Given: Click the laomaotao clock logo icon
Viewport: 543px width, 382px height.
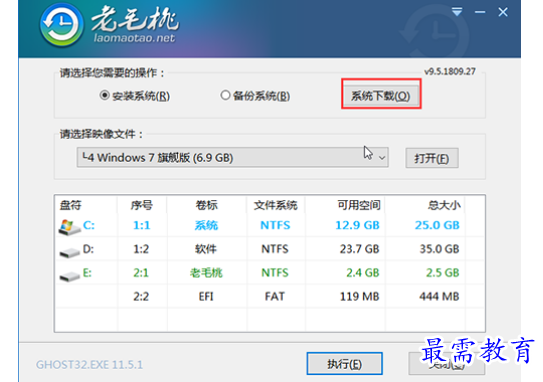Looking at the screenshot, I should (61, 25).
